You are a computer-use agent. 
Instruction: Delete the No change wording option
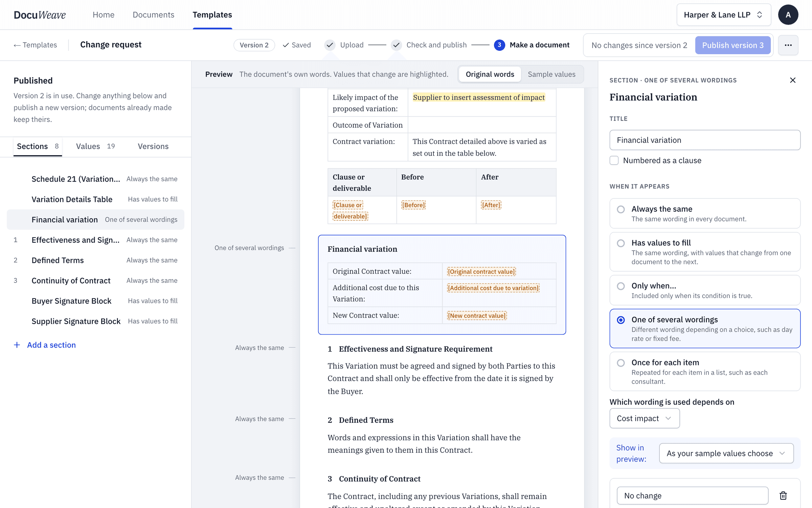(x=783, y=495)
